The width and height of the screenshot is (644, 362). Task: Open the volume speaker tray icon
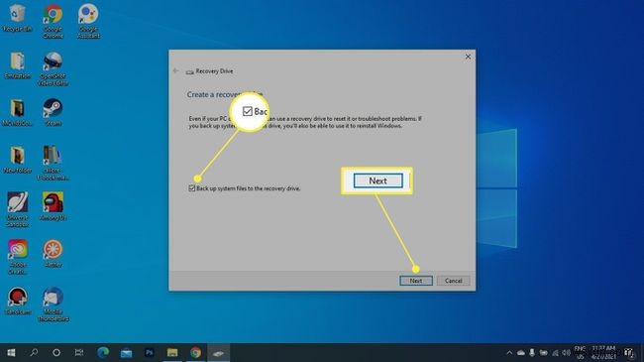point(567,352)
